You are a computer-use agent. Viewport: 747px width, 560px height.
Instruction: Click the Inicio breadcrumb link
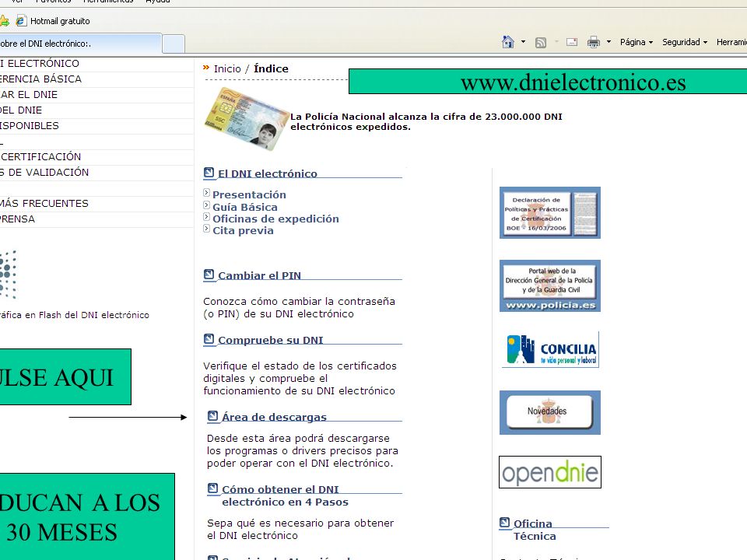pyautogui.click(x=227, y=69)
